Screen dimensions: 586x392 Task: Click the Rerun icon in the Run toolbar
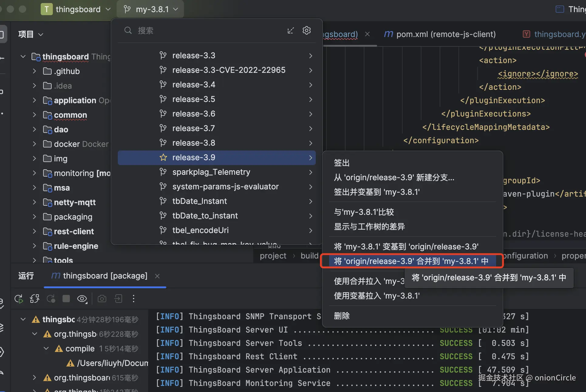19,299
